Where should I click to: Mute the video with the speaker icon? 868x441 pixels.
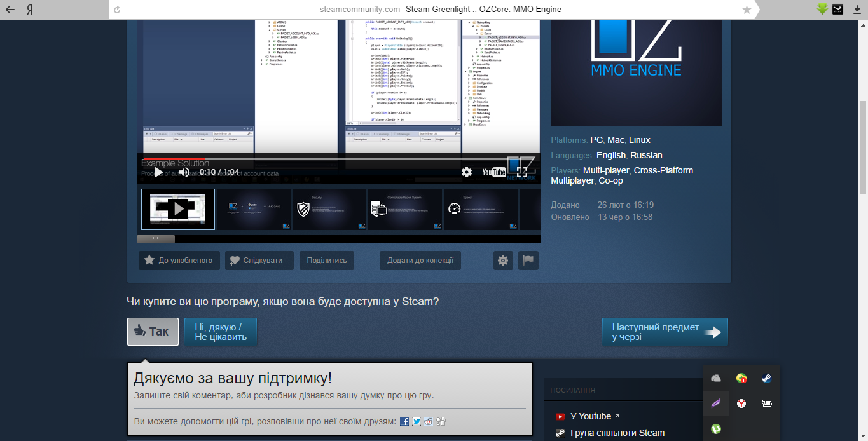(184, 172)
